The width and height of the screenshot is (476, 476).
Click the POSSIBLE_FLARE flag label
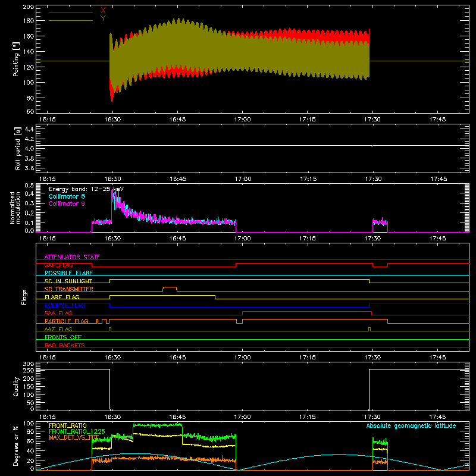click(x=68, y=273)
